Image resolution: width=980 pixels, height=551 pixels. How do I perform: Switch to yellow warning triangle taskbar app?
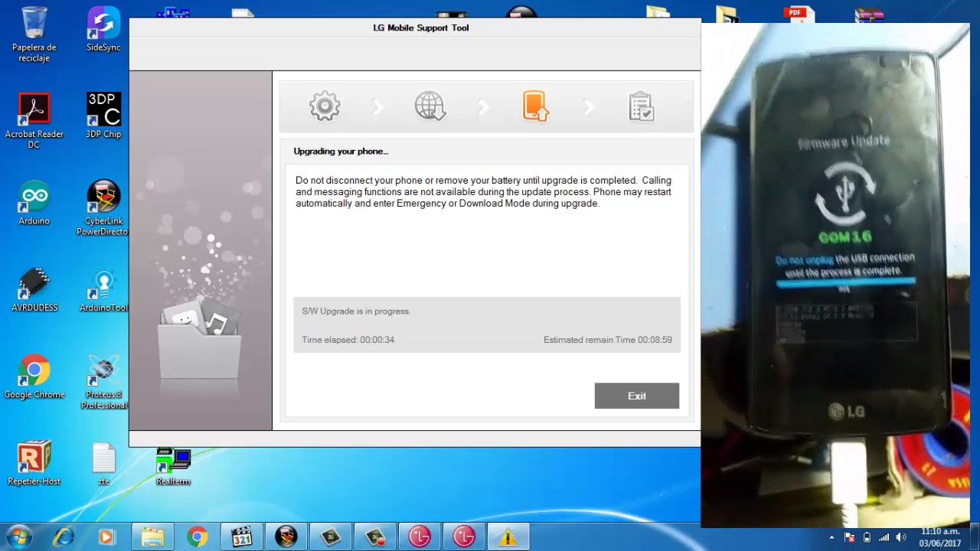coord(508,537)
